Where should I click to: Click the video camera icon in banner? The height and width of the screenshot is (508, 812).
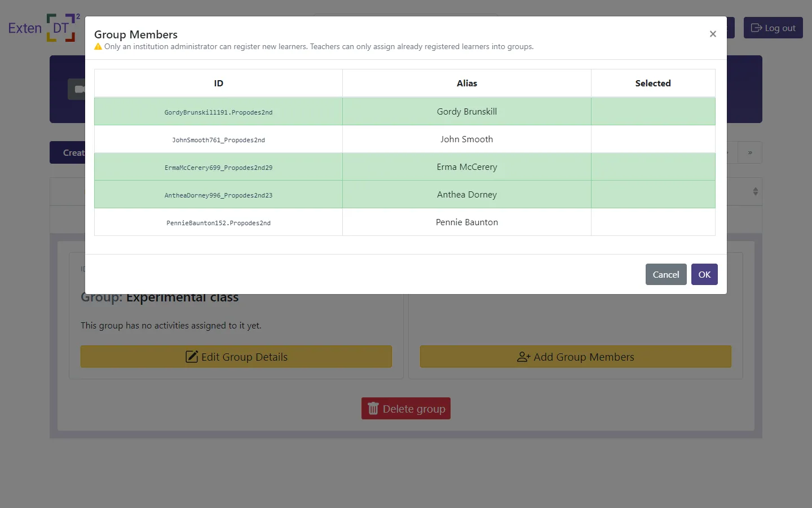point(78,89)
